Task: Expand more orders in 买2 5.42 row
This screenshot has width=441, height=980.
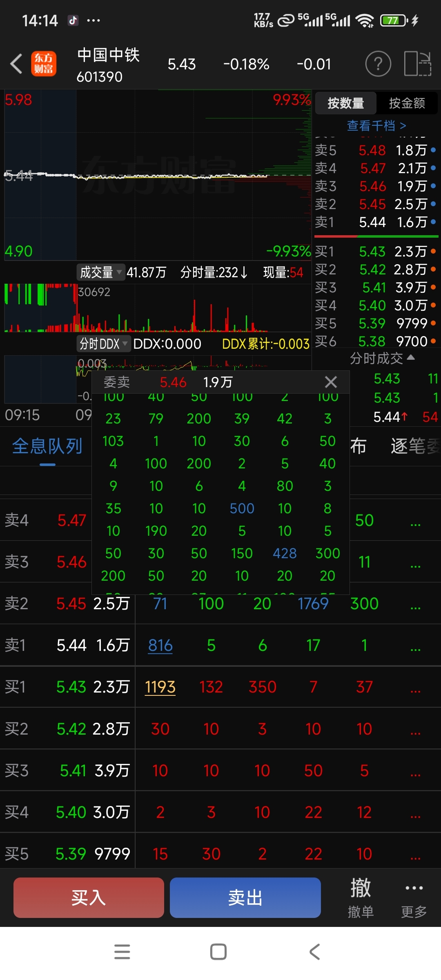Action: click(415, 732)
